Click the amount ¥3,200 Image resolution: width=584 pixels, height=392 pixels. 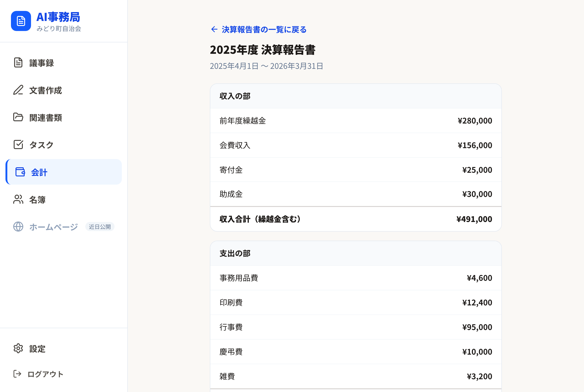click(x=480, y=376)
